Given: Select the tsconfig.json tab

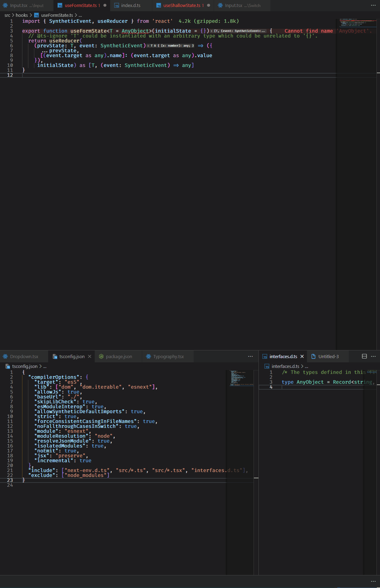Looking at the screenshot, I should (72, 356).
